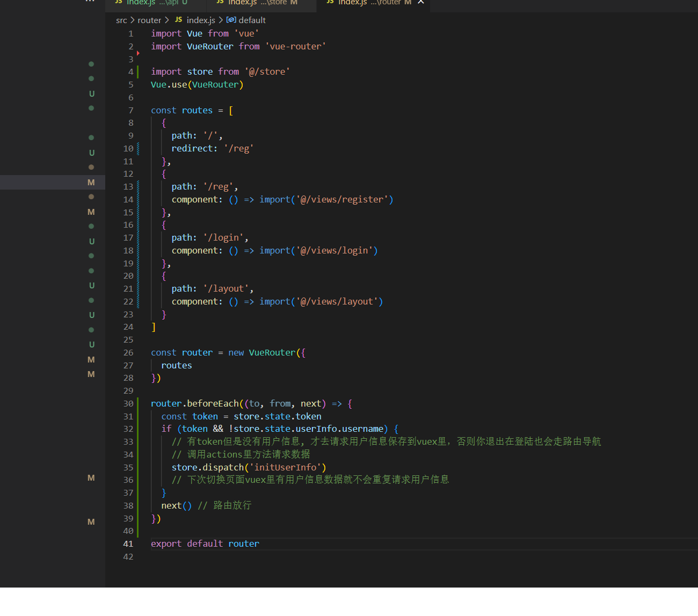This screenshot has height=616, width=698.
Task: Click the redirect: '/reg' property
Action: 212,149
